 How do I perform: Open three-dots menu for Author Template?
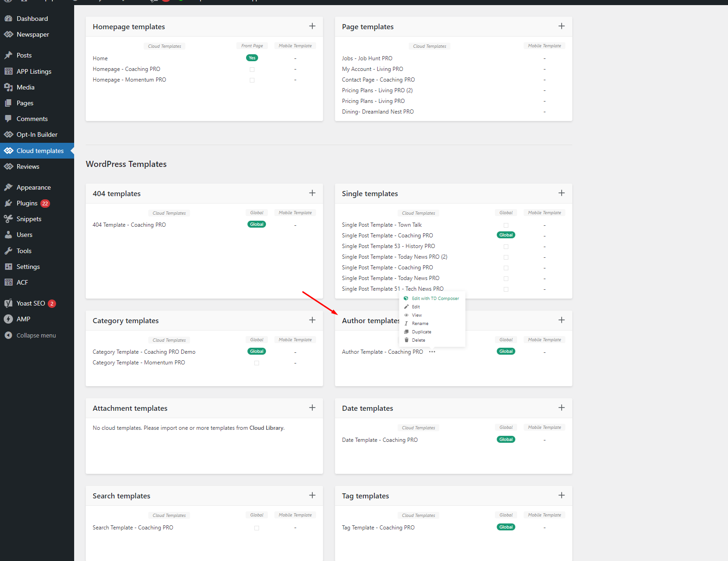coord(432,352)
